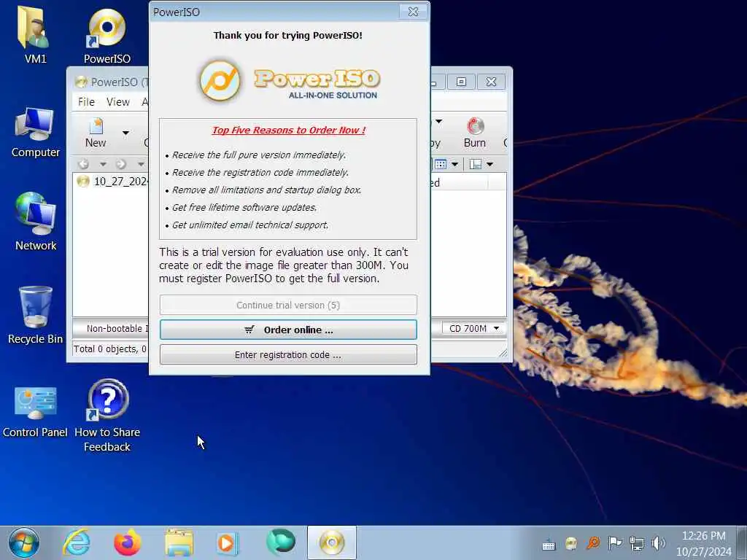Viewport: 747px width, 560px height.
Task: Open Action Center flag icon
Action: 615,542
